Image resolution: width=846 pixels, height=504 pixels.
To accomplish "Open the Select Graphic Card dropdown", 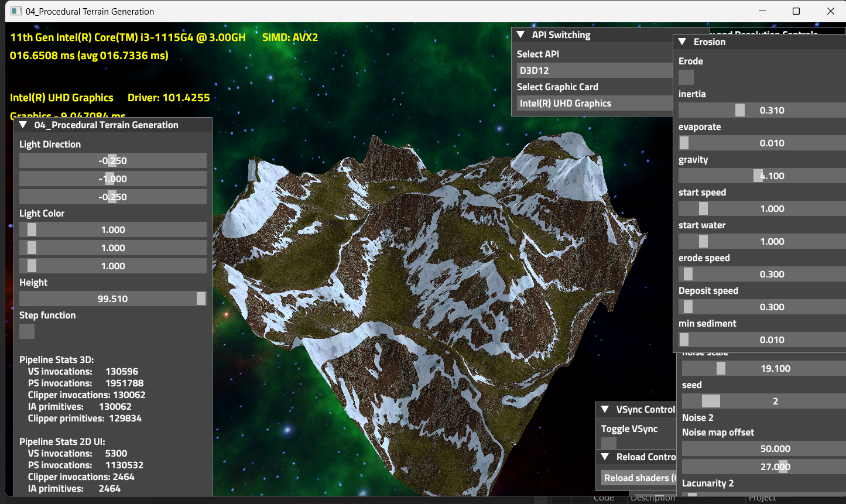I will [594, 103].
